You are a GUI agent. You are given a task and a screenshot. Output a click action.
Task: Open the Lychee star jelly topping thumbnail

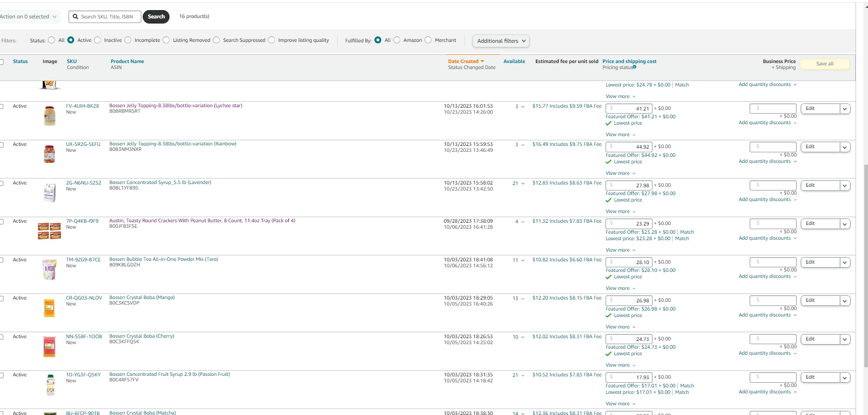pyautogui.click(x=50, y=116)
